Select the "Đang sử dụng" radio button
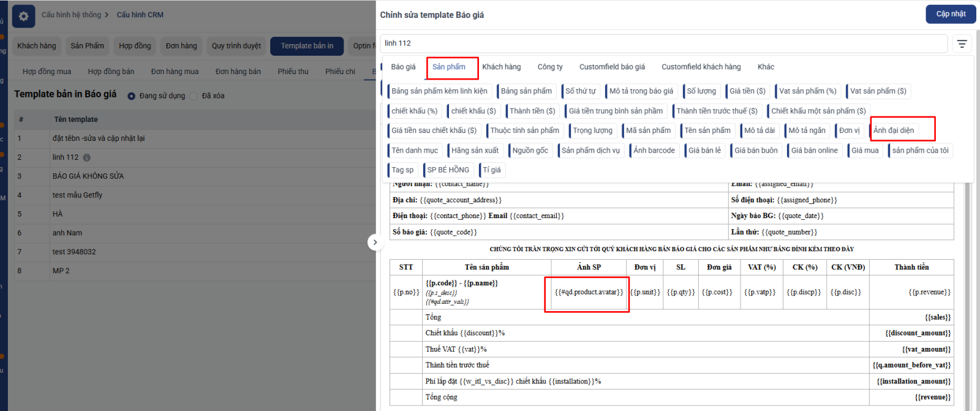 [x=131, y=96]
